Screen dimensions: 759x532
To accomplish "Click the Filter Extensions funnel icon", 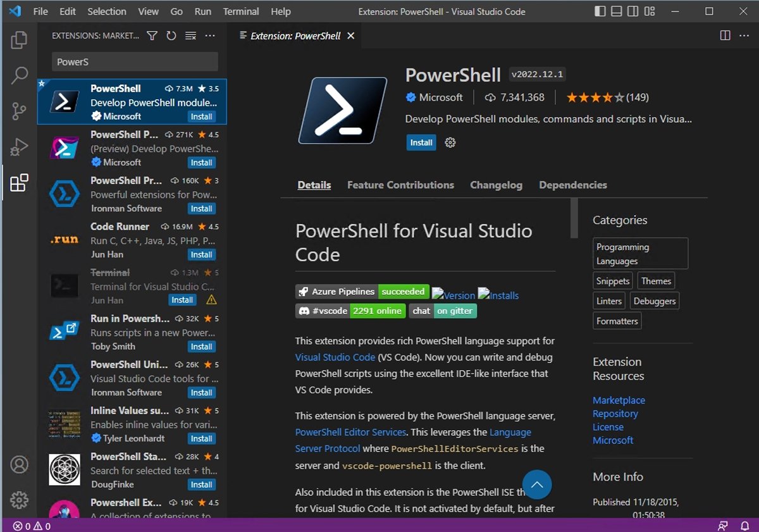I will coord(152,36).
